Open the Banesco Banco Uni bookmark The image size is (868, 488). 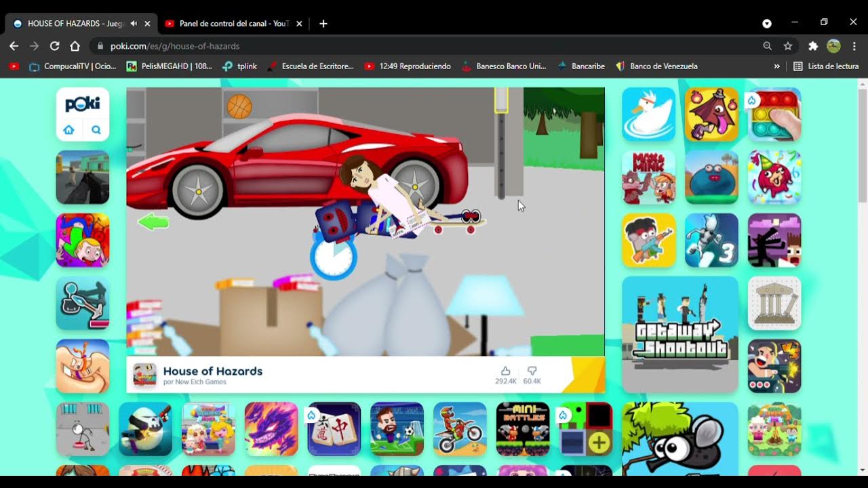click(504, 66)
